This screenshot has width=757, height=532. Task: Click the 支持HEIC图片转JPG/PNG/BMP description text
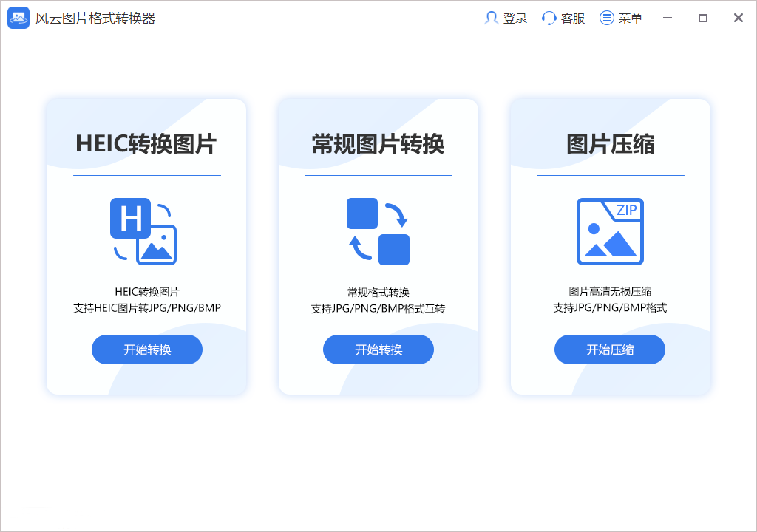point(147,308)
